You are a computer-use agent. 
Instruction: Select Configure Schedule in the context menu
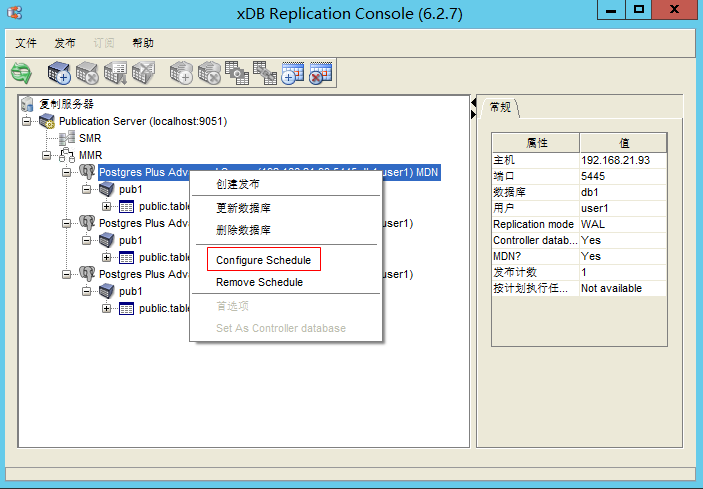(x=286, y=260)
